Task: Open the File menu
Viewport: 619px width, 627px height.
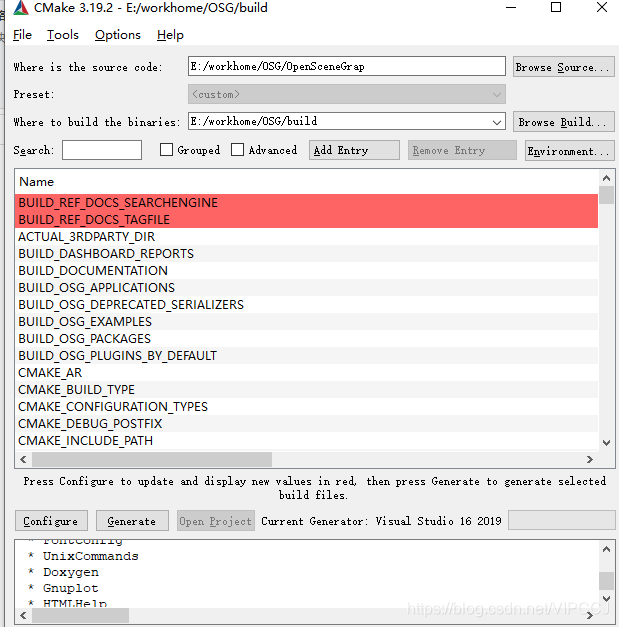Action: pyautogui.click(x=22, y=35)
